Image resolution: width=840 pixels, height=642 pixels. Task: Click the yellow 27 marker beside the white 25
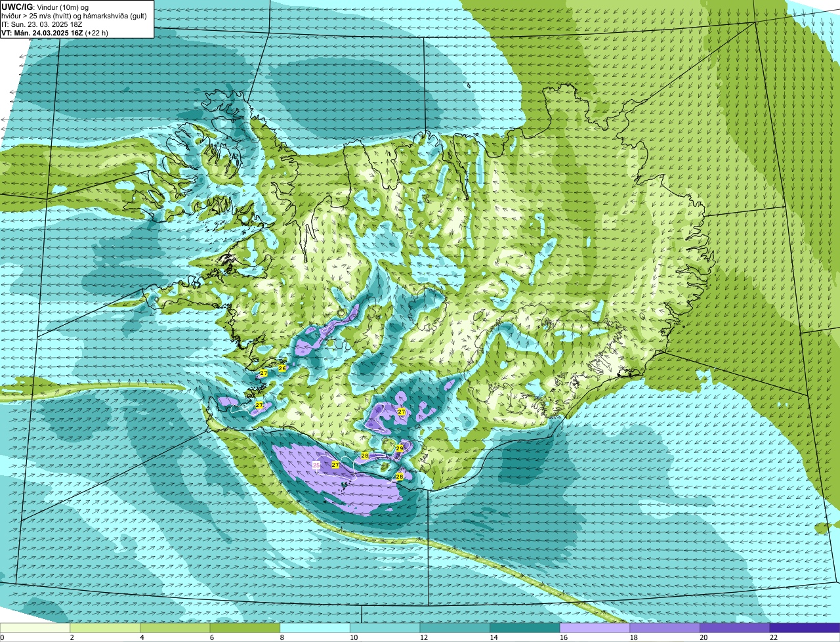point(335,465)
